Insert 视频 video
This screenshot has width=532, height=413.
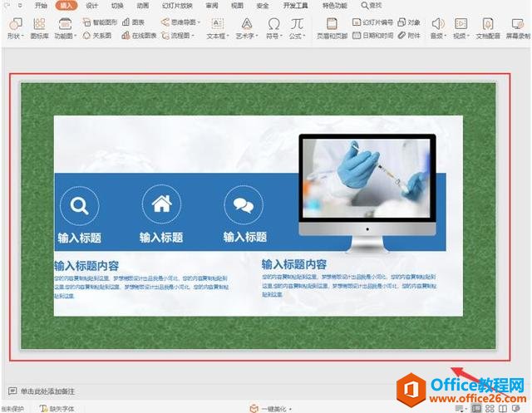click(461, 28)
